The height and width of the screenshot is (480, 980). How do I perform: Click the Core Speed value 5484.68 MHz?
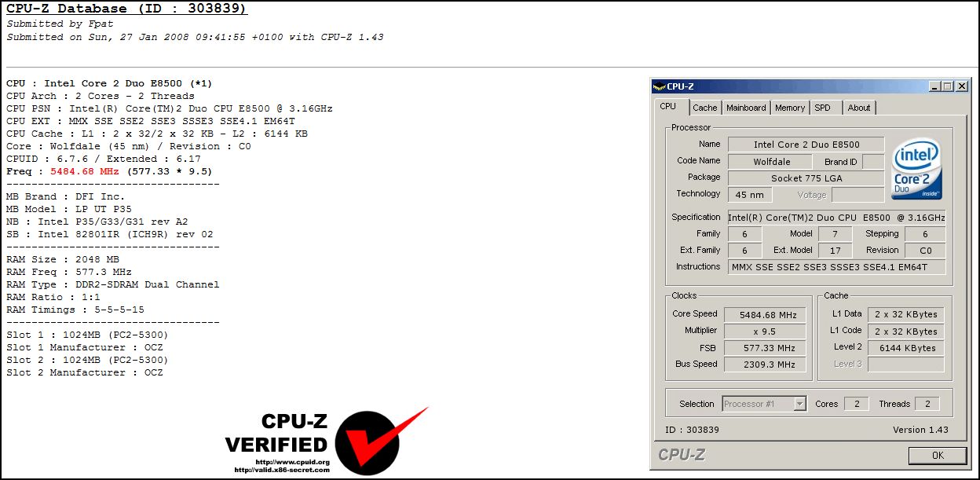pos(765,315)
